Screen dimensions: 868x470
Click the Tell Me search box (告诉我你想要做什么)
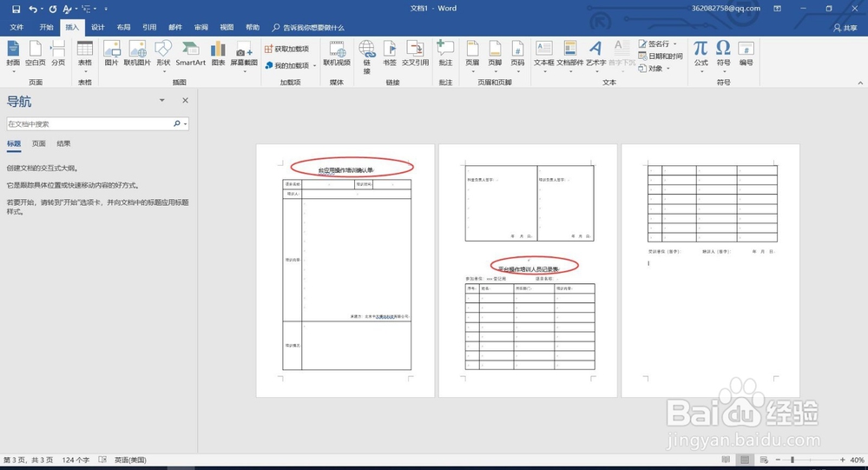point(308,27)
